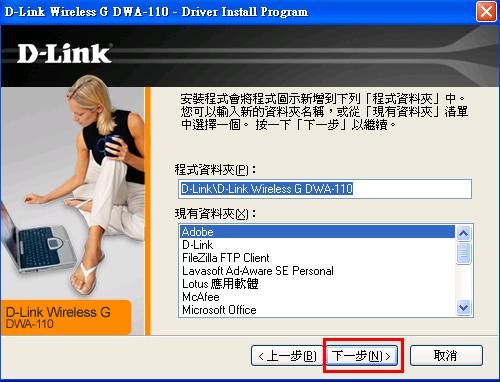The image size is (500, 382).
Task: Choose Lavasoft Ad-Aware SE Personal folder
Action: pos(317,271)
